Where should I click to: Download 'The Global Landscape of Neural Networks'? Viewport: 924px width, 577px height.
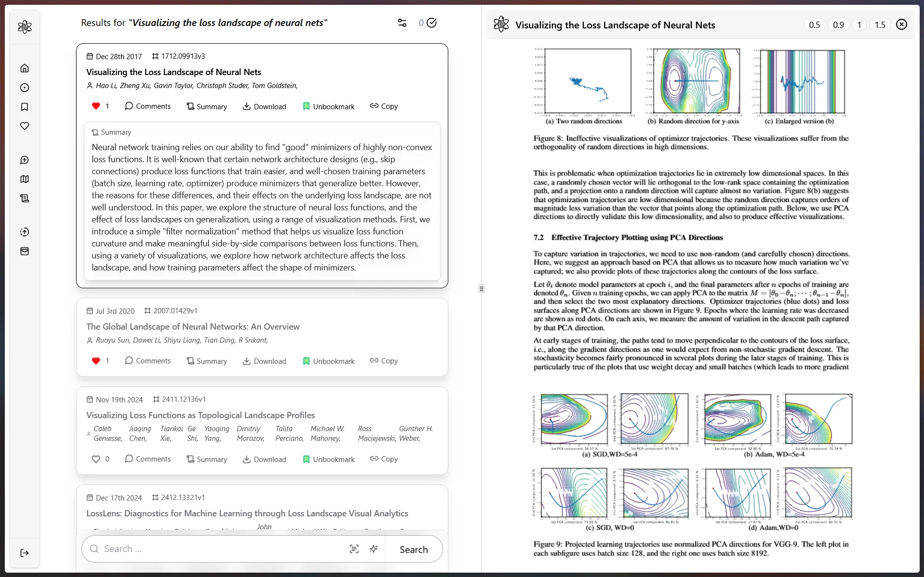[264, 361]
